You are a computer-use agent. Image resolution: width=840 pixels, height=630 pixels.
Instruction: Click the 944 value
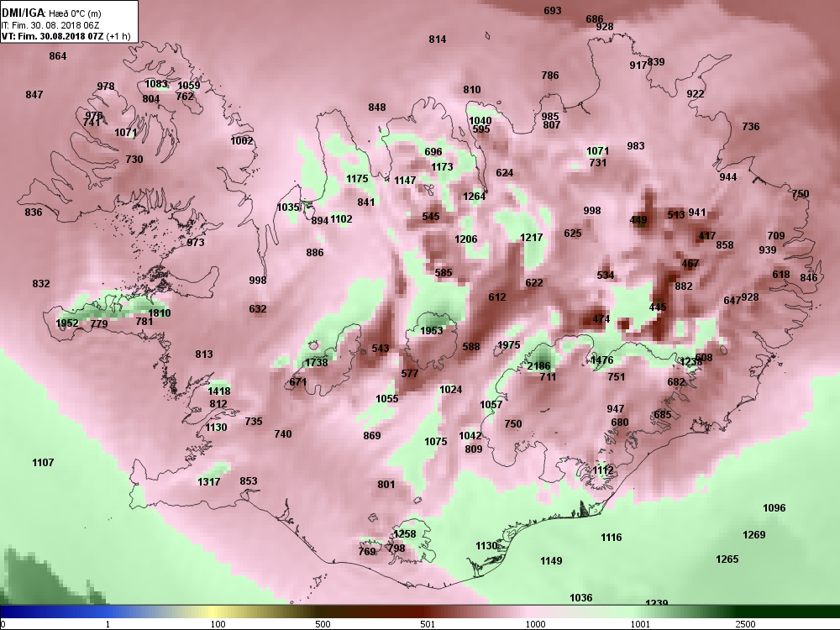coord(728,177)
